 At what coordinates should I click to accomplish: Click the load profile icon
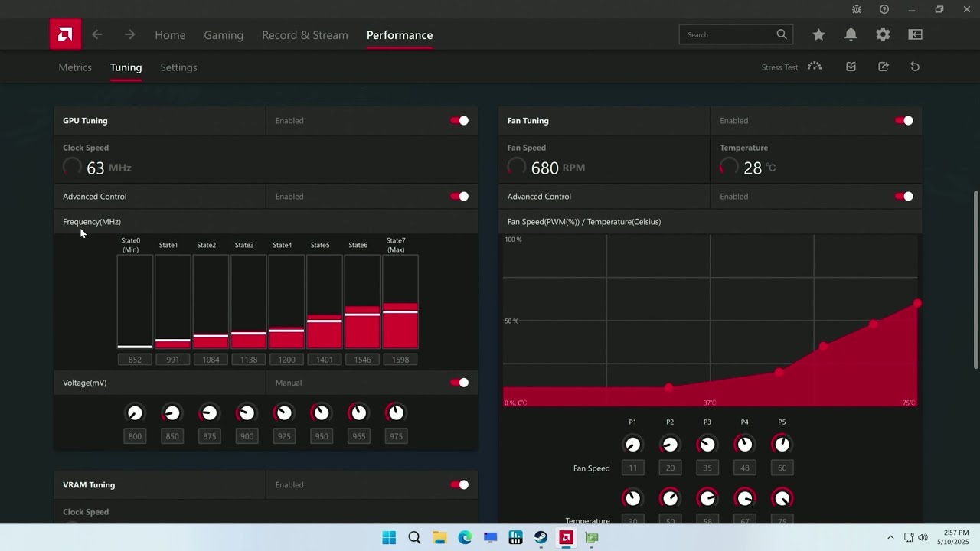point(851,67)
